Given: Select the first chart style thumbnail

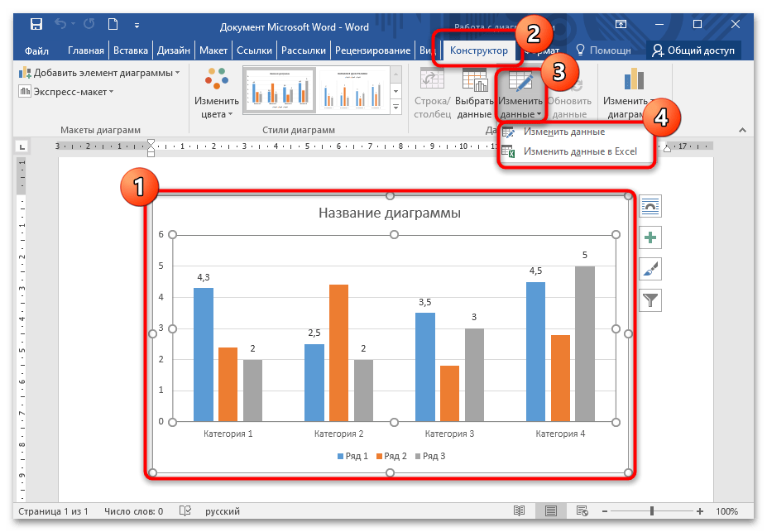Looking at the screenshot, I should click(x=280, y=90).
